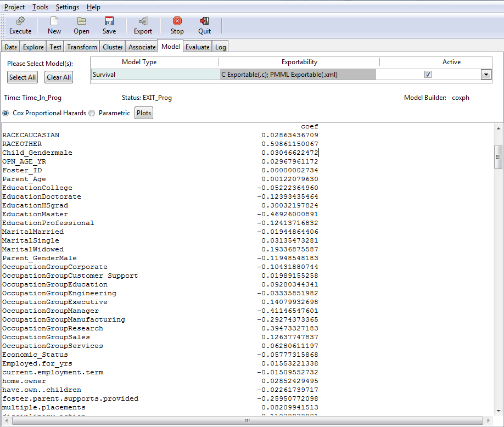Click the horizontal scroll right arrow
This screenshot has height=427, width=504.
point(489,420)
